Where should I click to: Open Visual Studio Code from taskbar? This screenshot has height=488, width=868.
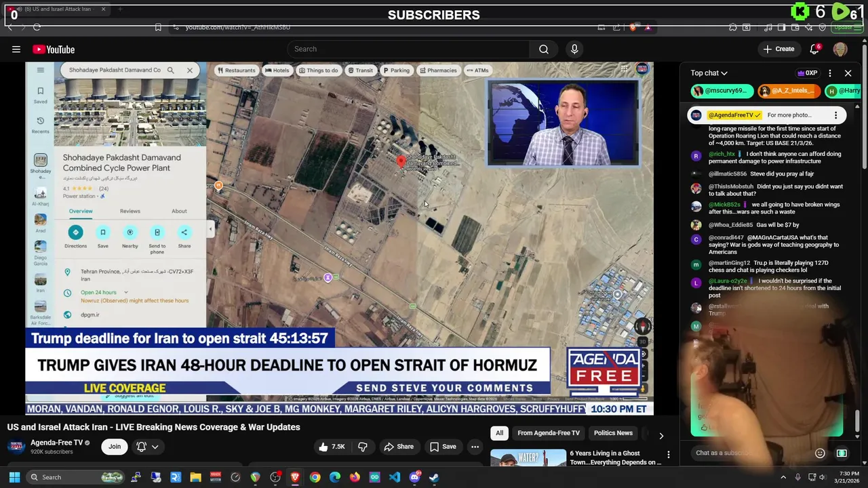(395, 477)
